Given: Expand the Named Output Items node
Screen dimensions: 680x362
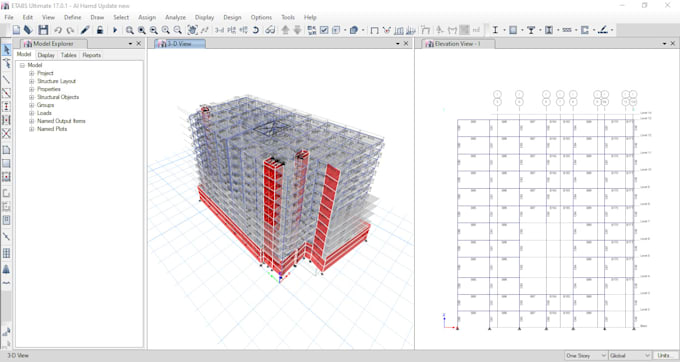Looking at the screenshot, I should pos(31,121).
